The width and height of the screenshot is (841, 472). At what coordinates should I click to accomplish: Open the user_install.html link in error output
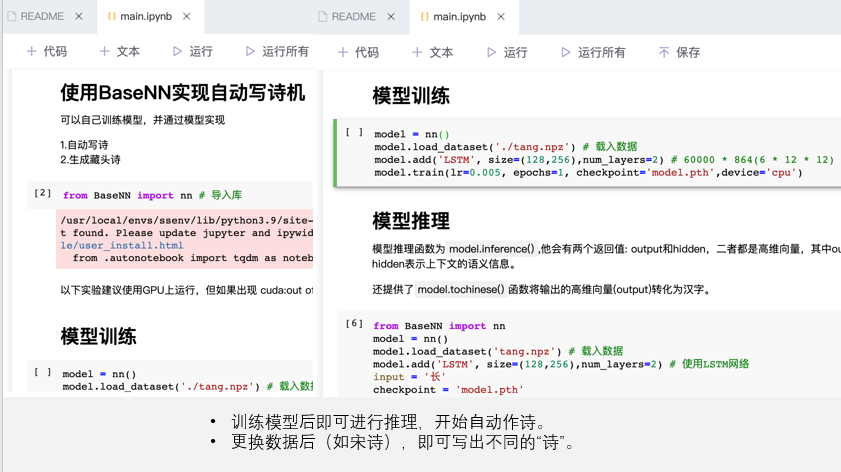(121, 245)
